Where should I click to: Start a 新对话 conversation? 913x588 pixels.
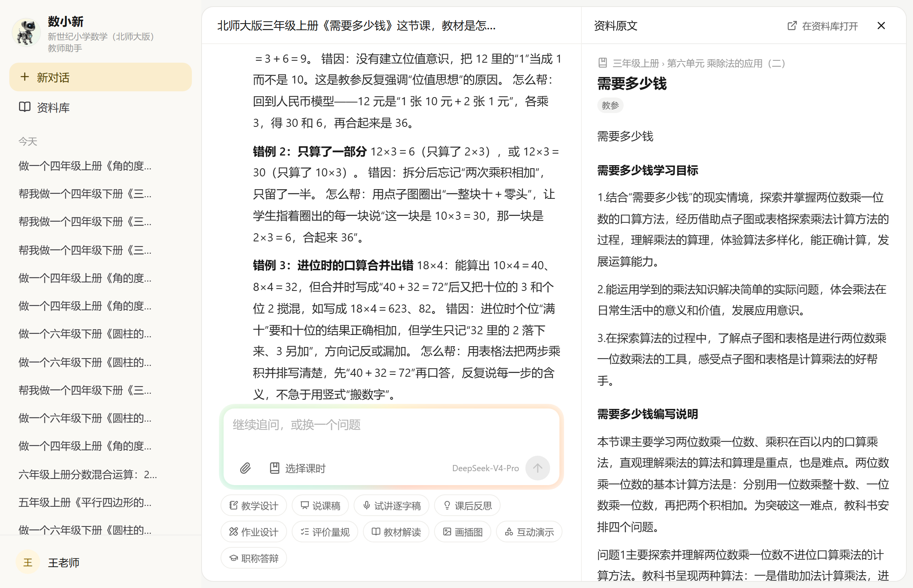[101, 77]
